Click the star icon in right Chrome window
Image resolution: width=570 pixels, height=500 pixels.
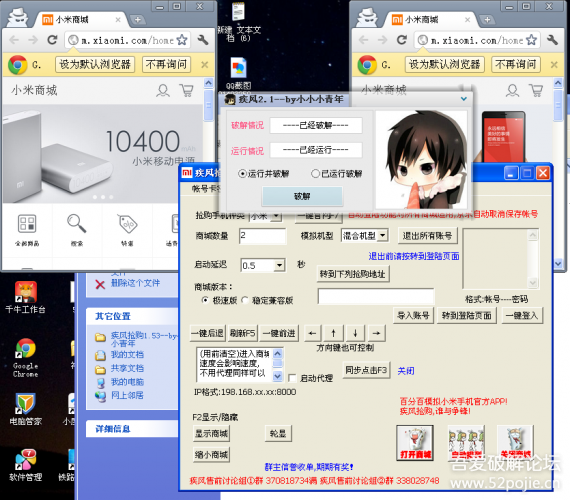pyautogui.click(x=531, y=40)
